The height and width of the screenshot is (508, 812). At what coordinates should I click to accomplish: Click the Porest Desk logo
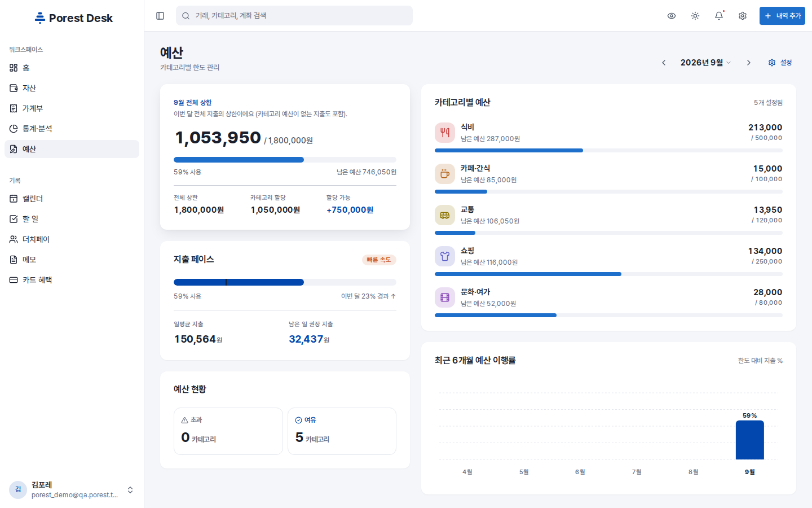[x=73, y=18]
